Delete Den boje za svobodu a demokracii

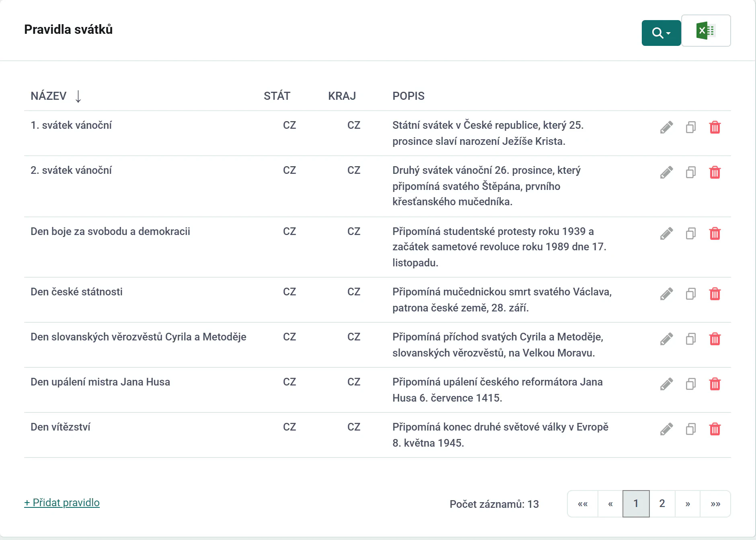tap(715, 234)
